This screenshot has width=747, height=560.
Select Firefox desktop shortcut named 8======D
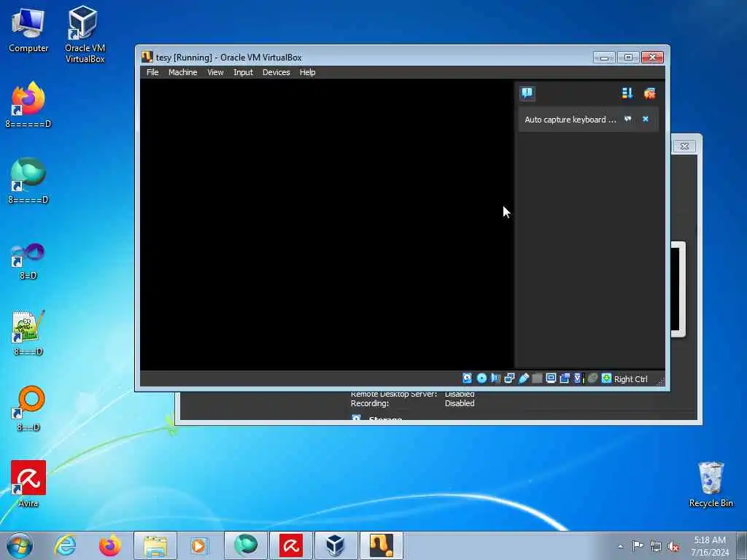click(28, 105)
